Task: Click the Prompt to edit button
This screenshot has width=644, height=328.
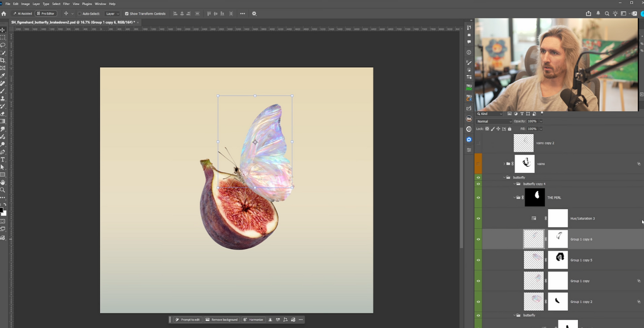Action: click(x=188, y=319)
